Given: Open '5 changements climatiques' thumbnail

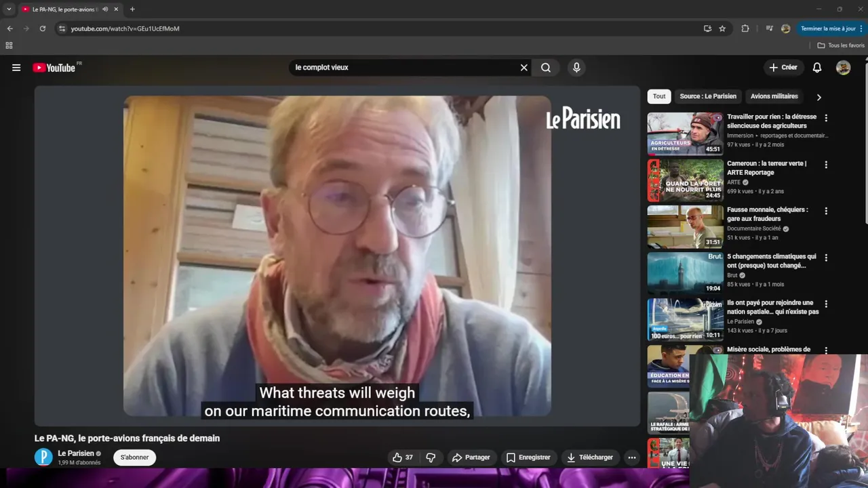Looking at the screenshot, I should [x=685, y=273].
